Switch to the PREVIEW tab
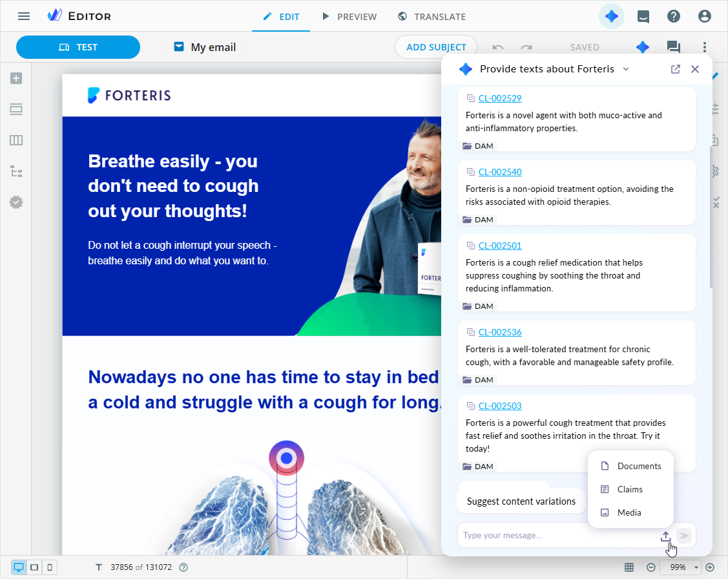Screen dimensions: 728x579 click(x=349, y=17)
